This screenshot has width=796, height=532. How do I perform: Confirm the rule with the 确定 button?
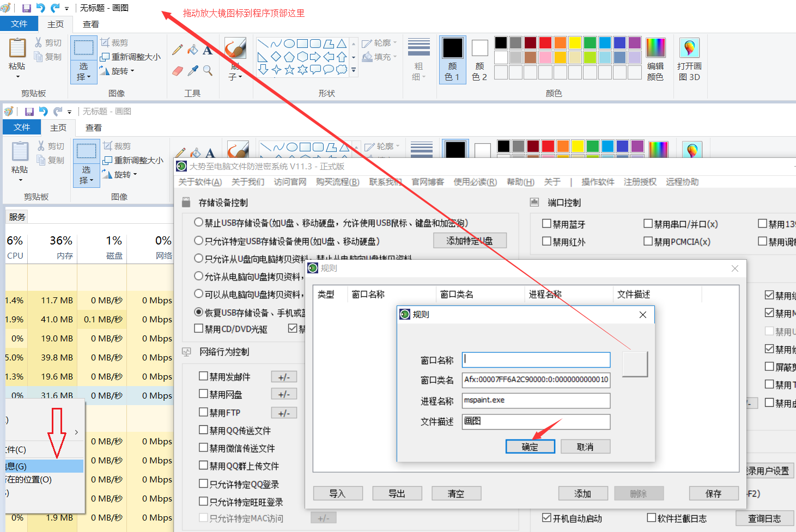coord(530,447)
